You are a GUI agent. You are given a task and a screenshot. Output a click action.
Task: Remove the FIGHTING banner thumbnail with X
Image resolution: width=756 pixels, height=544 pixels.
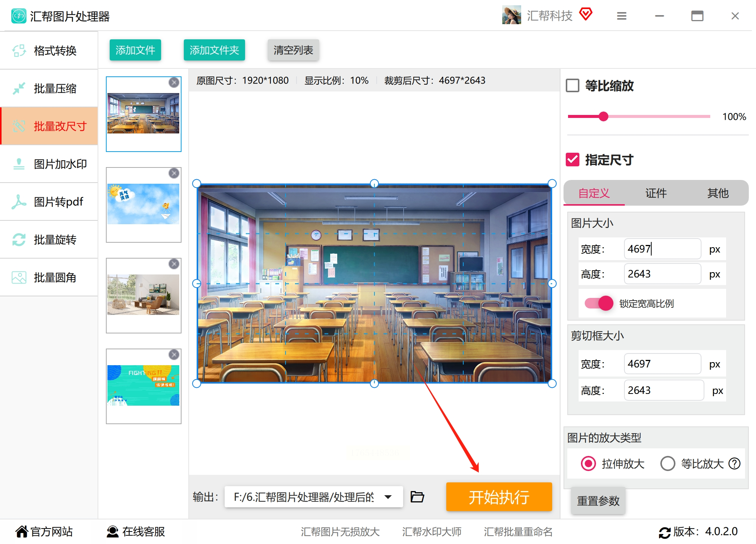coord(174,355)
